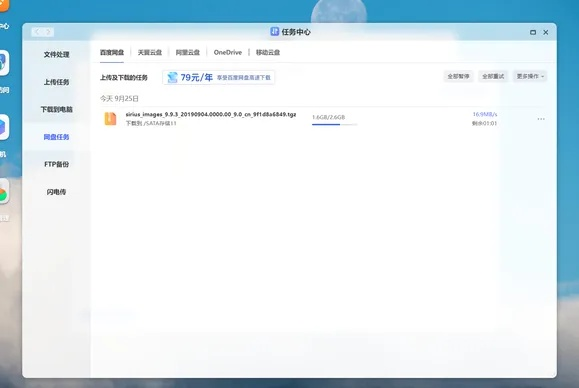Click the orange archive icon of the sirius_images file

click(110, 119)
